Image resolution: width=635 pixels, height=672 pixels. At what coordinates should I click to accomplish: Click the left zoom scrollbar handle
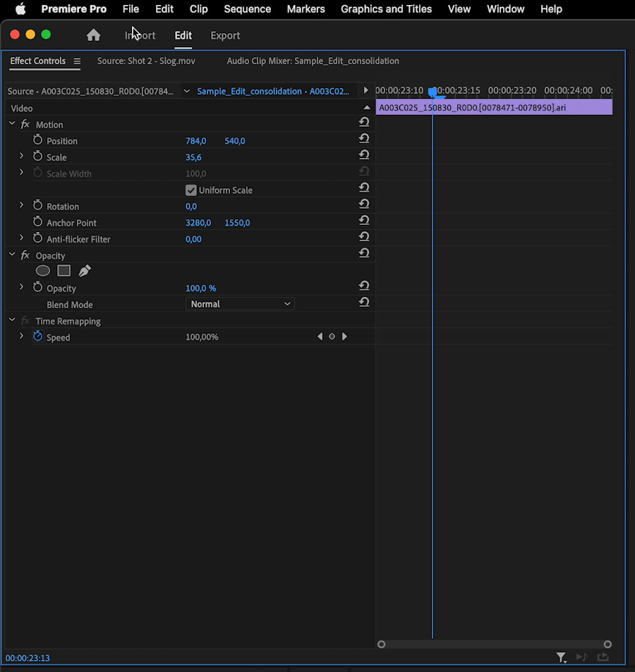(381, 644)
